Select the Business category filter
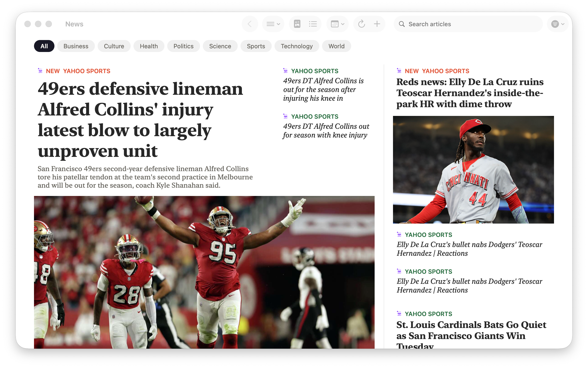 76,46
